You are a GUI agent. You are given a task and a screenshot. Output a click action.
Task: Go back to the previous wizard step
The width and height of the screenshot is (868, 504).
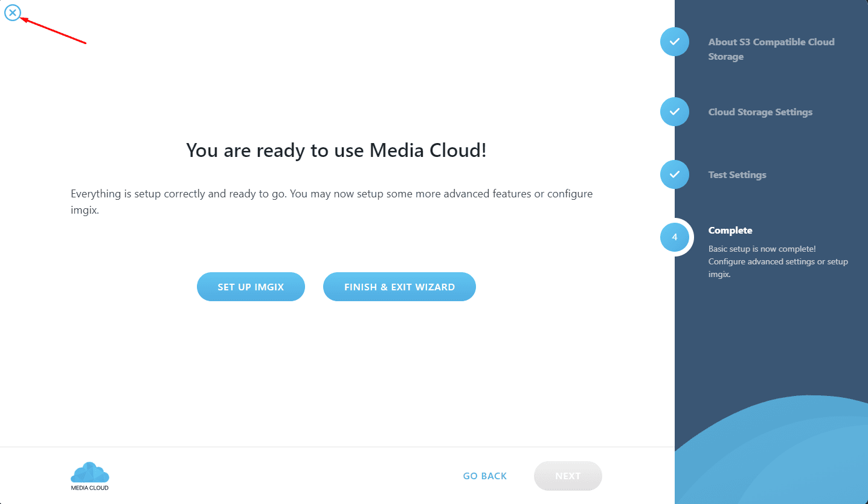tap(484, 476)
